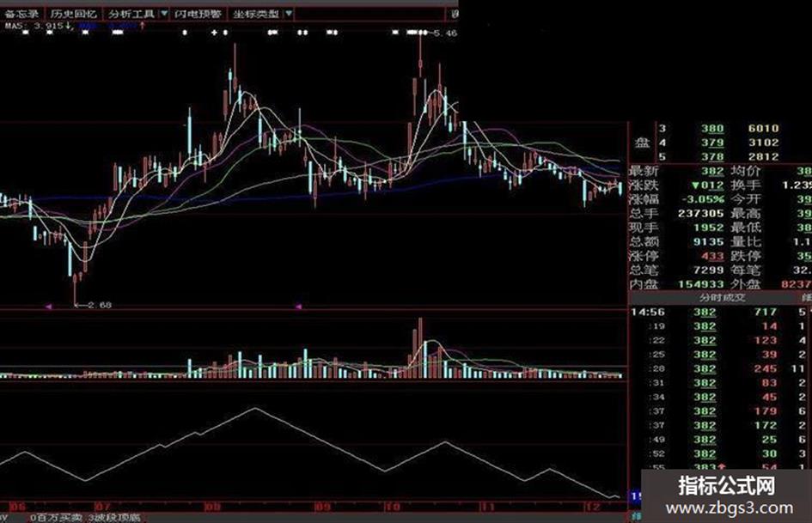Select the 10 month marker on timeline
Image resolution: width=812 pixels, height=523 pixels.
click(392, 506)
